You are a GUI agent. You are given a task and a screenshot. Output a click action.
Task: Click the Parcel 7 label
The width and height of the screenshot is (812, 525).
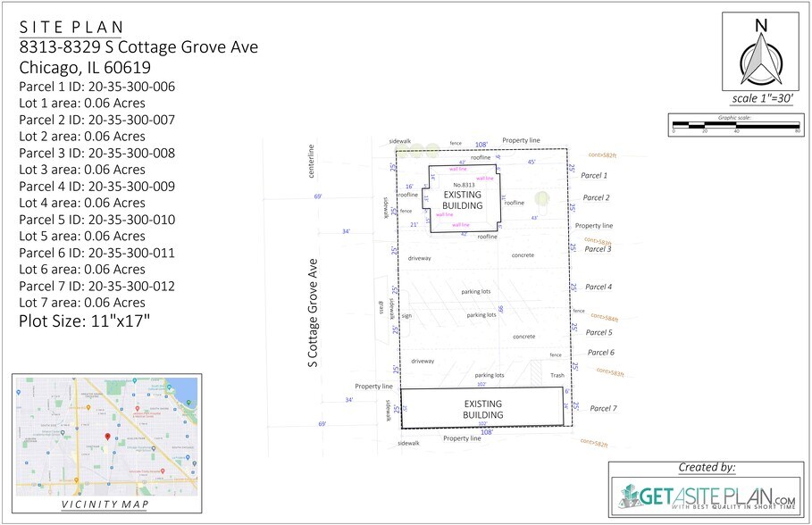coord(604,407)
